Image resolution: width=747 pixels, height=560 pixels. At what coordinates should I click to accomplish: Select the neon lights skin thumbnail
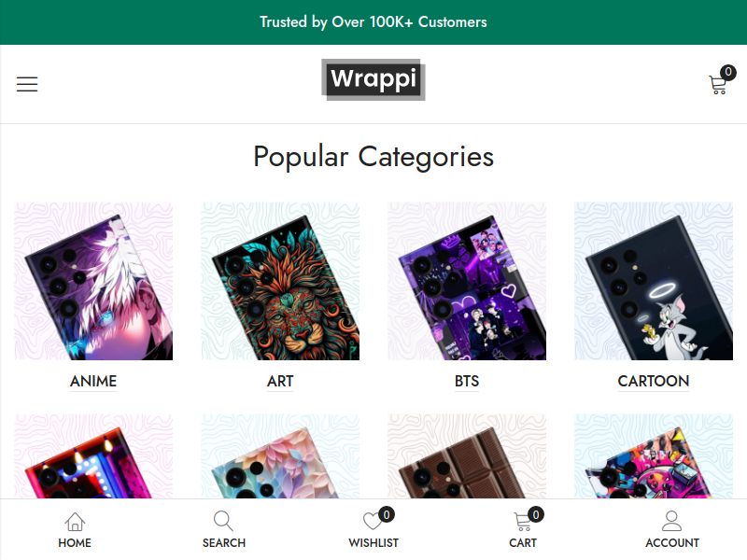[x=93, y=456]
